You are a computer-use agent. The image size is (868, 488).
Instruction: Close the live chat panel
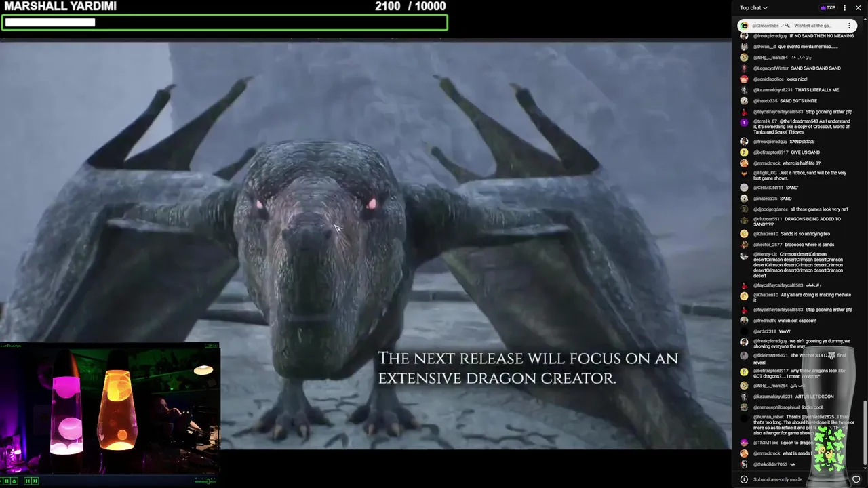pos(858,8)
